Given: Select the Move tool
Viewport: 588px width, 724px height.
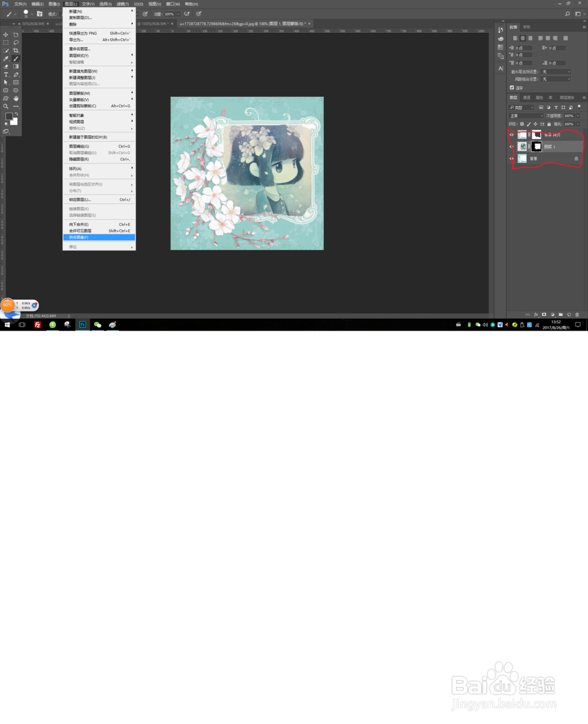Looking at the screenshot, I should (6, 35).
